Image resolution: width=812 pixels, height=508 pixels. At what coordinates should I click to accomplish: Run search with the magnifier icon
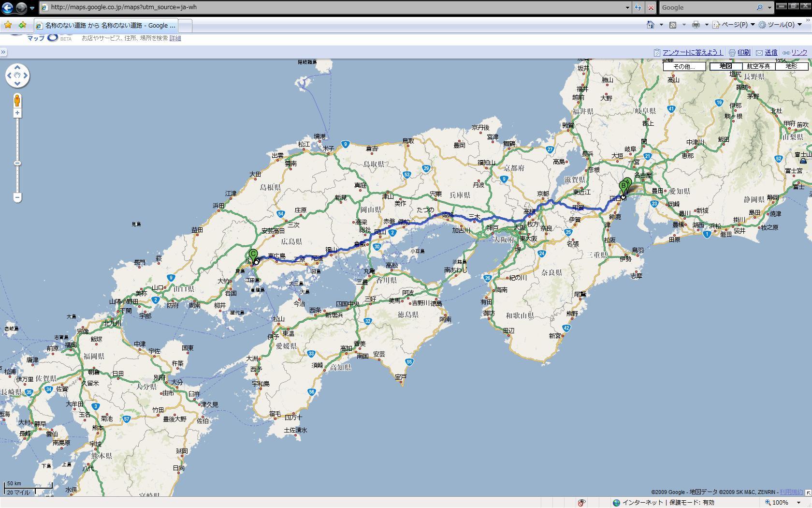759,7
